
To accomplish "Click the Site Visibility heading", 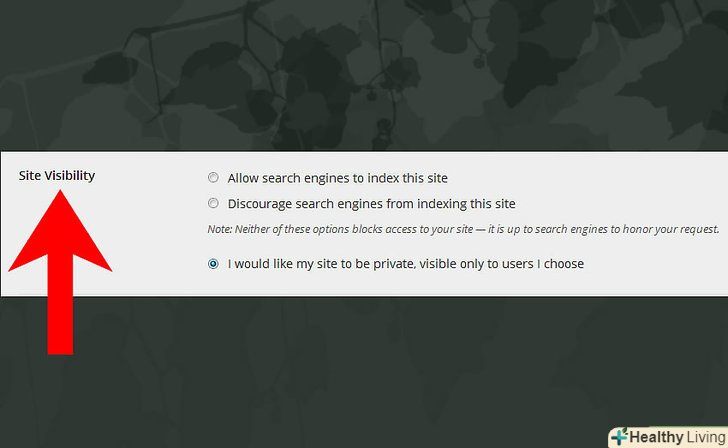I will [x=57, y=175].
